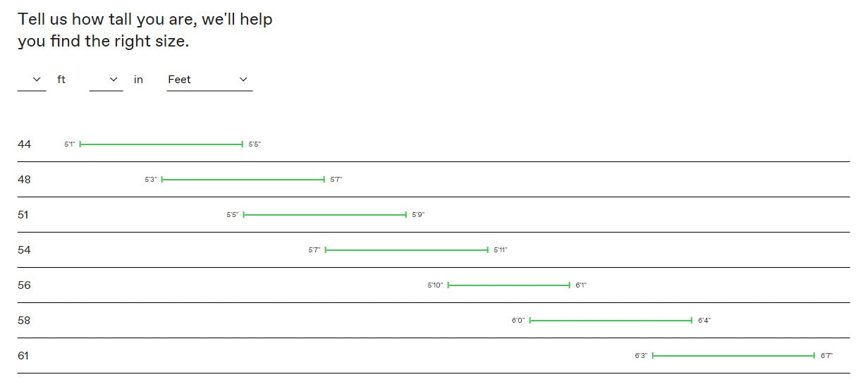Click the size 61 green range bar

(733, 356)
